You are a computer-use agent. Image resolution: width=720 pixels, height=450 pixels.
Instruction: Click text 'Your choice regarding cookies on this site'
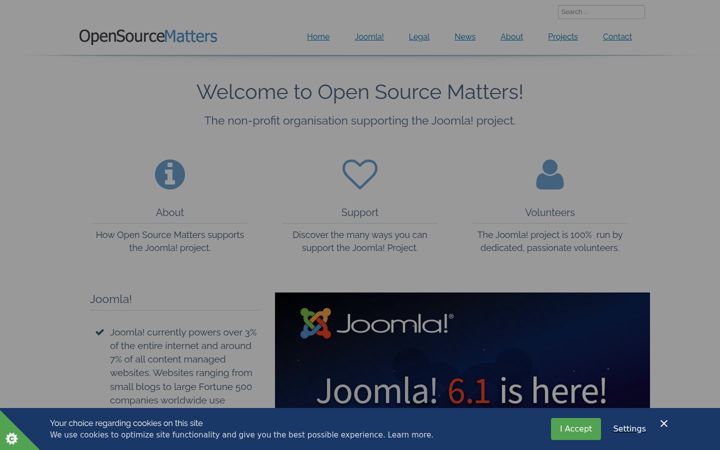tap(126, 423)
